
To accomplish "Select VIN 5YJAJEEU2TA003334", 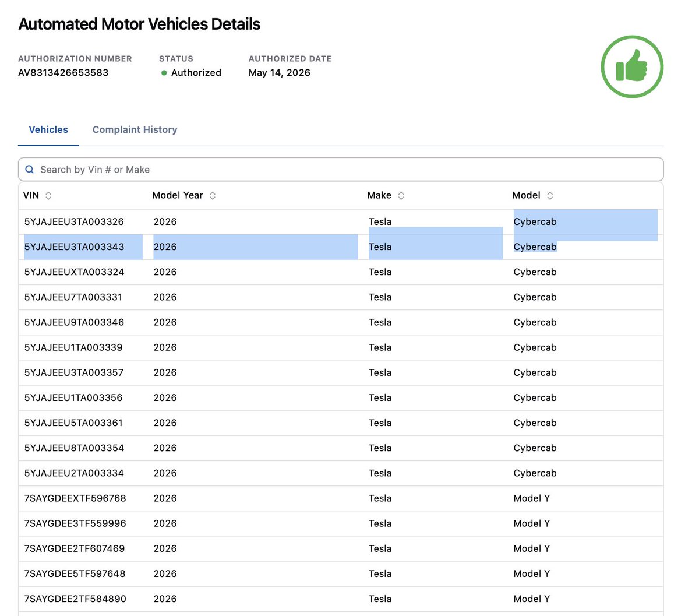I will click(74, 473).
